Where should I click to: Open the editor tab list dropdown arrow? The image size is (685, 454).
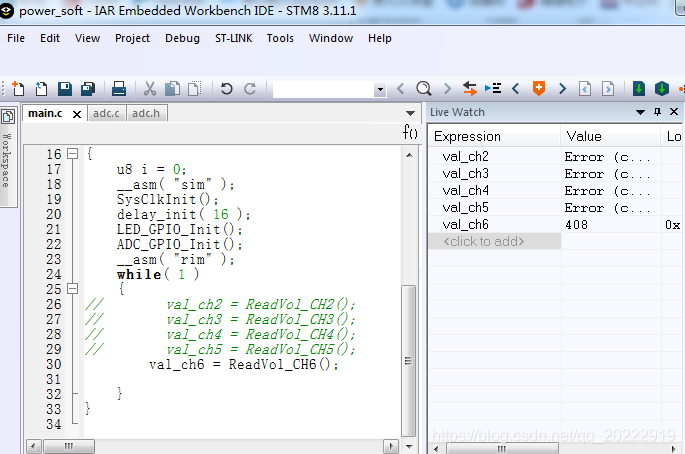click(x=410, y=113)
